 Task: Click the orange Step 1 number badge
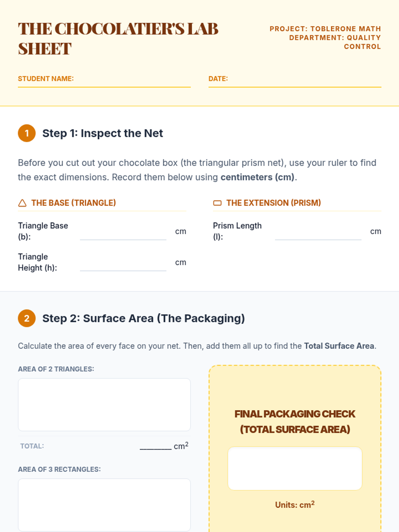coord(27,133)
